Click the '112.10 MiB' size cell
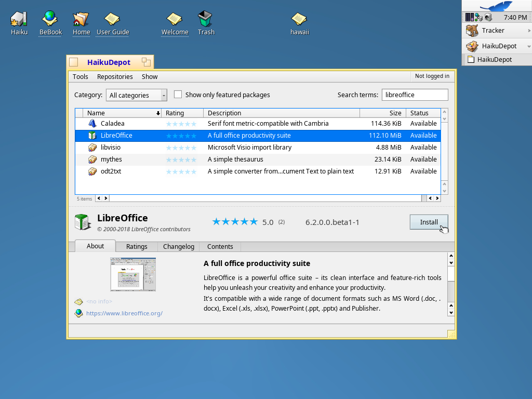This screenshot has width=532, height=399. tap(385, 136)
